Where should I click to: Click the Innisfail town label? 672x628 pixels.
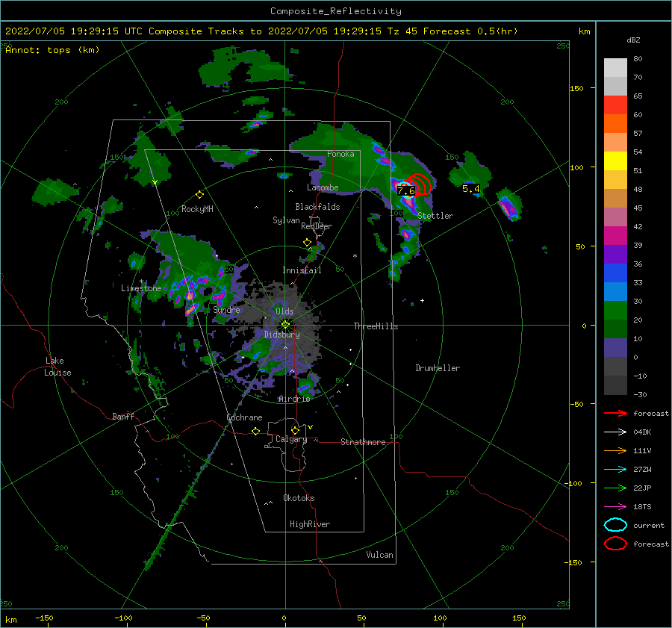click(x=302, y=270)
